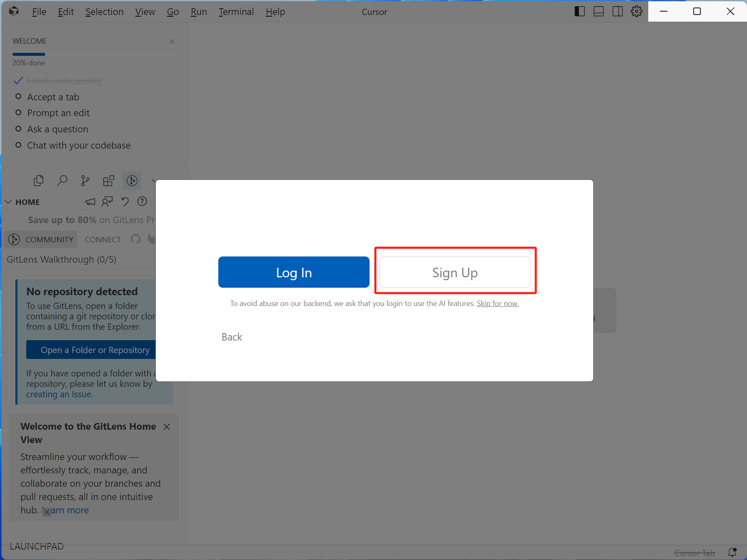Click the help question mark icon
The width and height of the screenshot is (747, 560).
142,202
